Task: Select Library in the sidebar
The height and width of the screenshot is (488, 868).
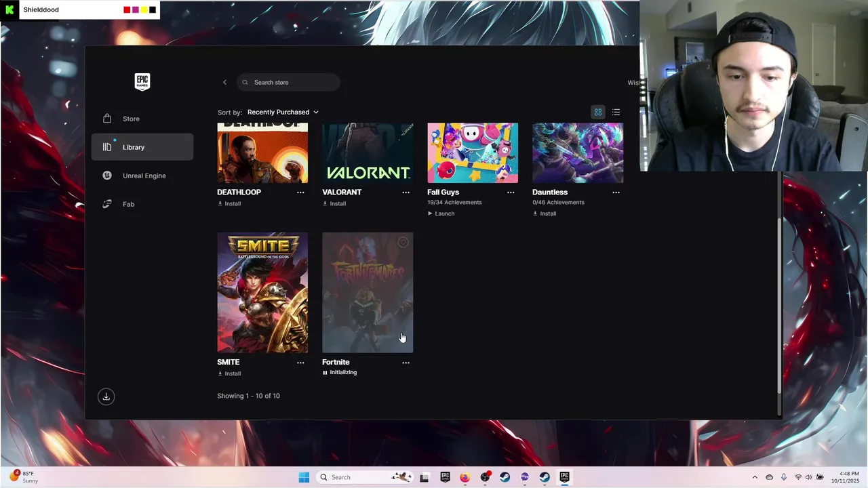Action: 142,147
